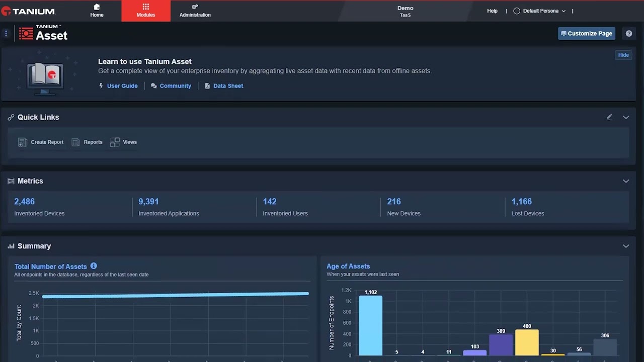The width and height of the screenshot is (644, 362).
Task: Open the 216 New Devices metric
Action: (x=394, y=202)
